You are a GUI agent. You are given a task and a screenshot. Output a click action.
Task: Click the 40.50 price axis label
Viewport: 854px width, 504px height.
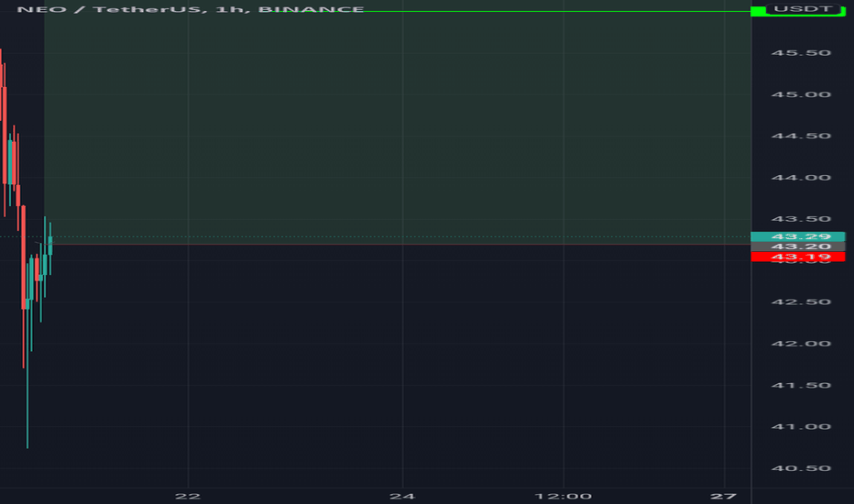[801, 468]
